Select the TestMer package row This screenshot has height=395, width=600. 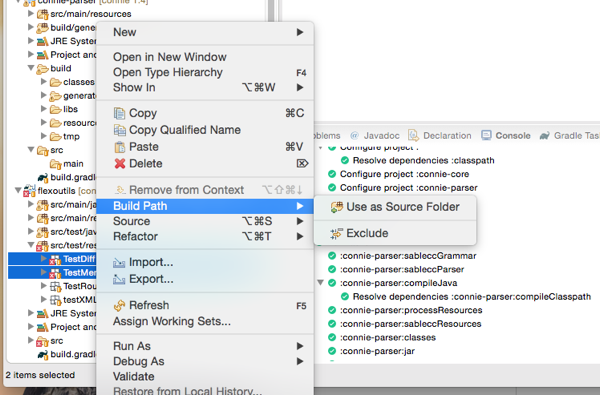point(52,273)
